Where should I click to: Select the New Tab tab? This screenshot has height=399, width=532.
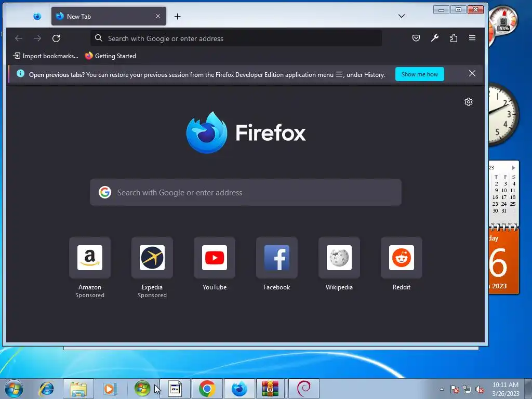click(109, 16)
